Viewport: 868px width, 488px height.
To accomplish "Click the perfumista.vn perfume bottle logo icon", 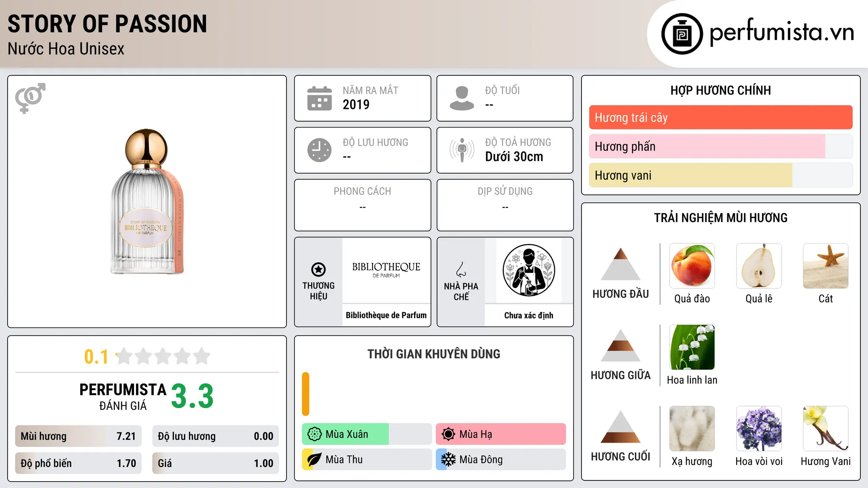I will [x=682, y=34].
